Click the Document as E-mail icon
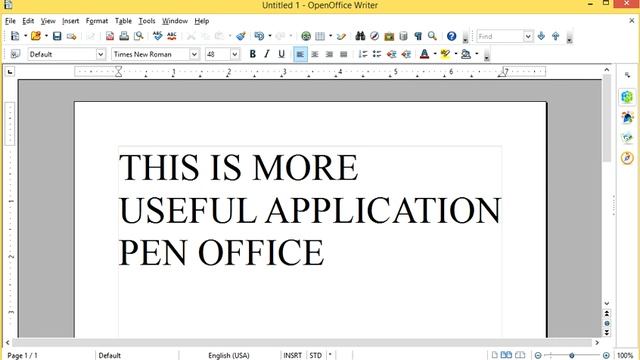Image resolution: width=640 pixels, height=360 pixels. pyautogui.click(x=71, y=36)
